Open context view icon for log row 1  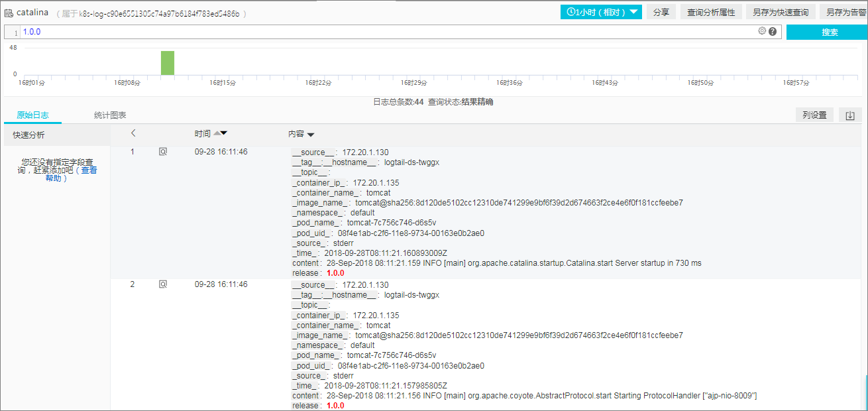tap(162, 152)
